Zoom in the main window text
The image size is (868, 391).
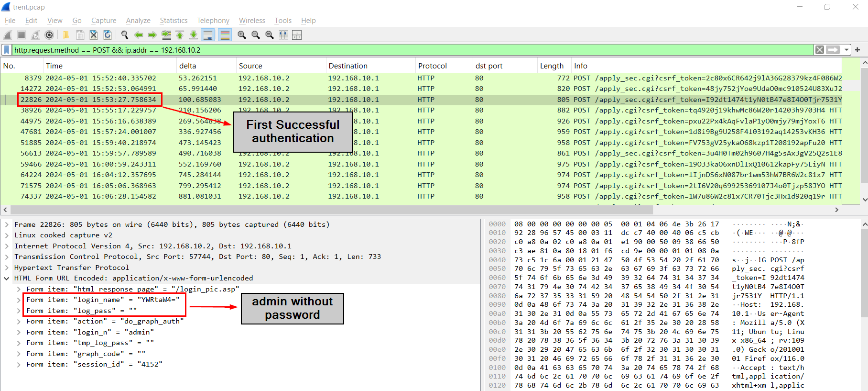[242, 35]
